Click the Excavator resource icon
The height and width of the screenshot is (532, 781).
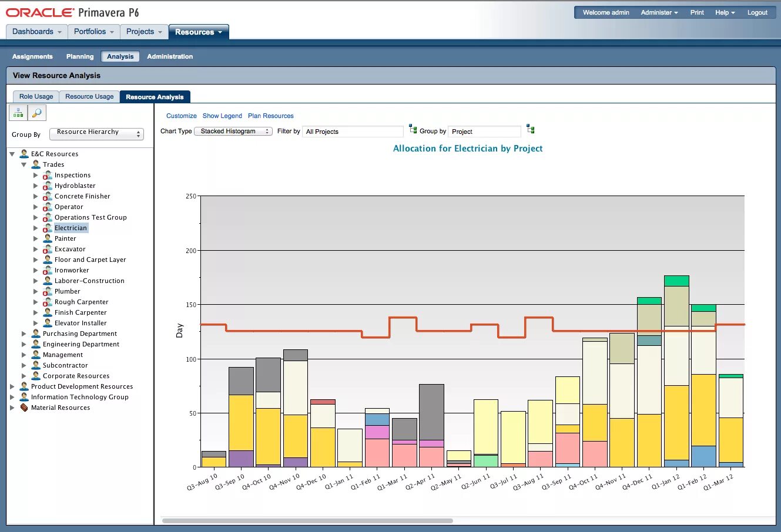coord(48,249)
